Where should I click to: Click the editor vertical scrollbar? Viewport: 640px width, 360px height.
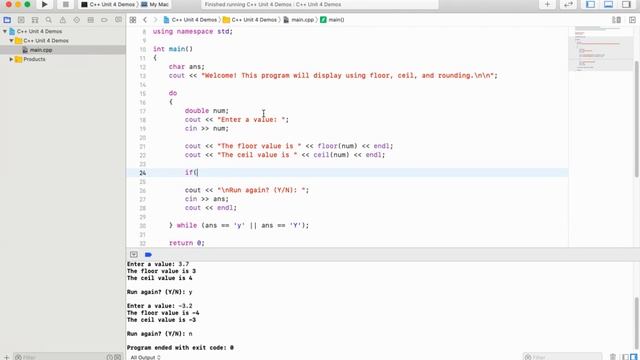[636, 118]
